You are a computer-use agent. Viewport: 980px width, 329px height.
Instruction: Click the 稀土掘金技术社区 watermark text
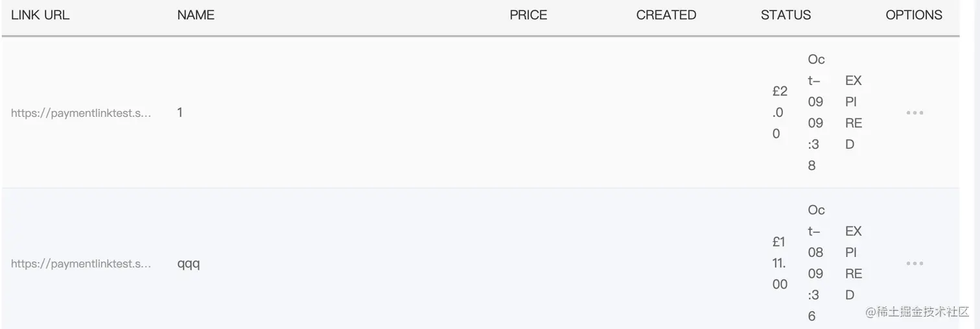click(x=923, y=312)
